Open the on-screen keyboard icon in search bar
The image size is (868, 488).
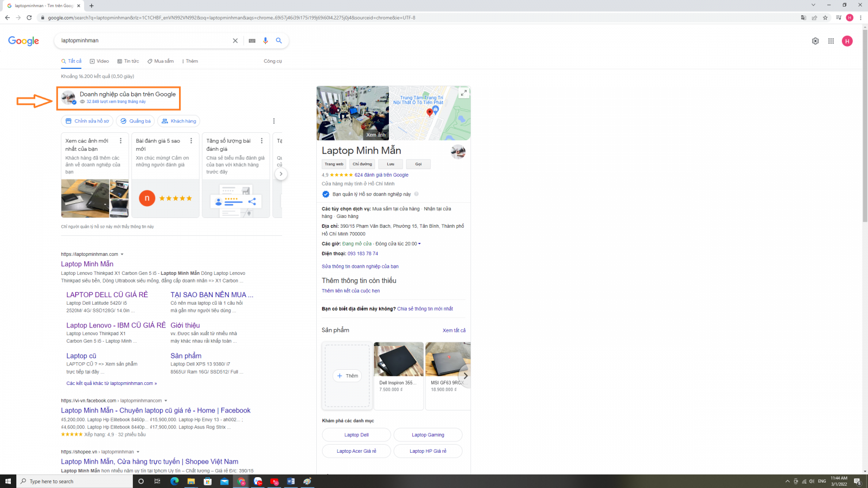click(x=252, y=41)
